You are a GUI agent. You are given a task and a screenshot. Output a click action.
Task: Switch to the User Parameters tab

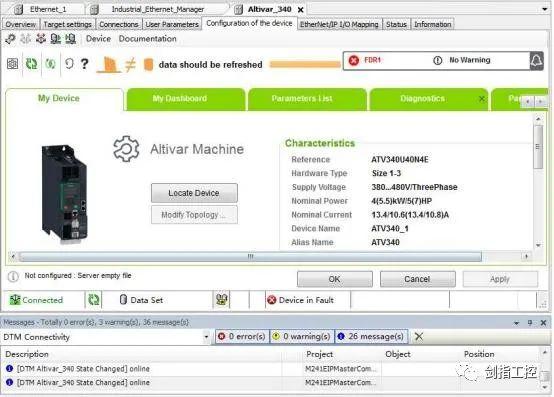[172, 24]
